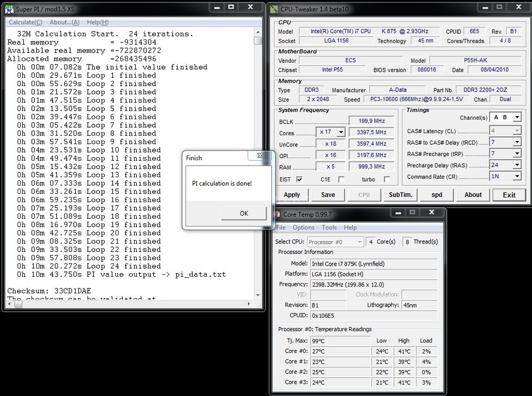Open the Tools menu in Core Temp
The height and width of the screenshot is (396, 532).
(x=329, y=227)
